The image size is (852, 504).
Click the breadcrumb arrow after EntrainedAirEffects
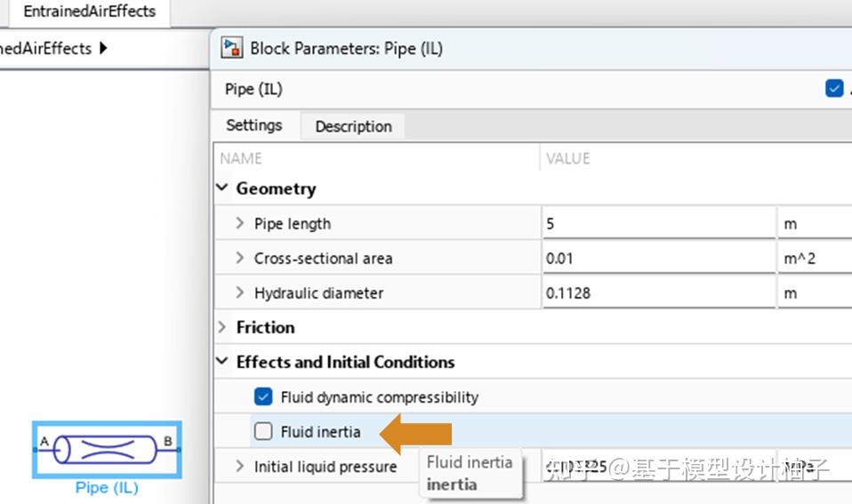pyautogui.click(x=103, y=49)
